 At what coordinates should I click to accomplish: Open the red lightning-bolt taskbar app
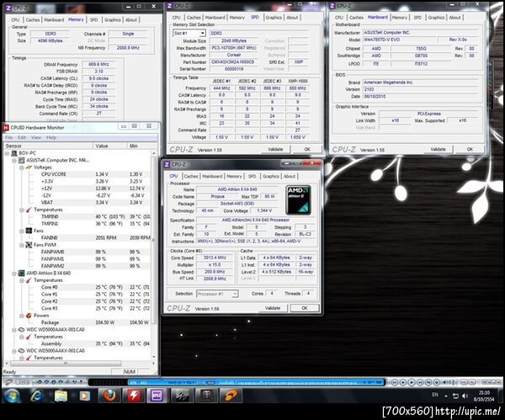(133, 396)
